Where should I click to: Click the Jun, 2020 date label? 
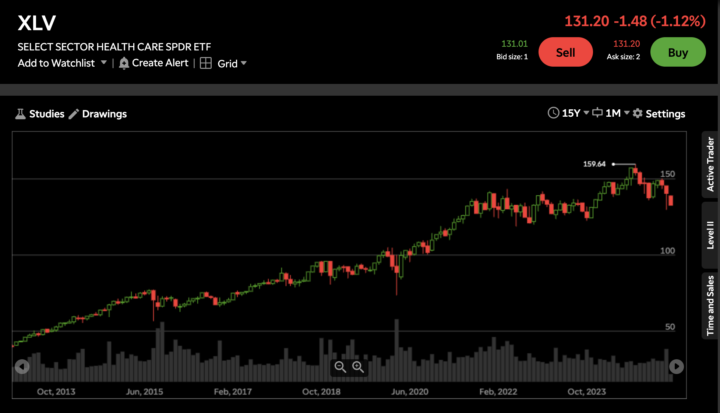click(410, 392)
